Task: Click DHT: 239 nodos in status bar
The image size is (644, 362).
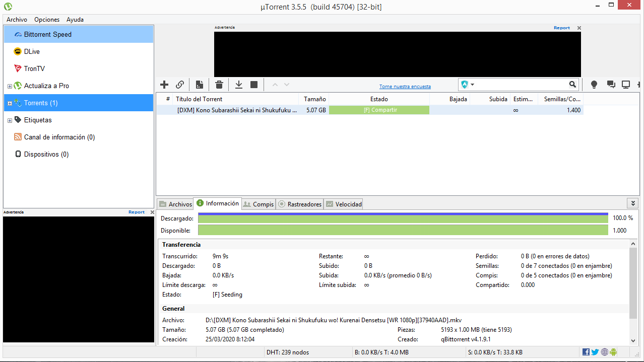Action: click(x=288, y=352)
